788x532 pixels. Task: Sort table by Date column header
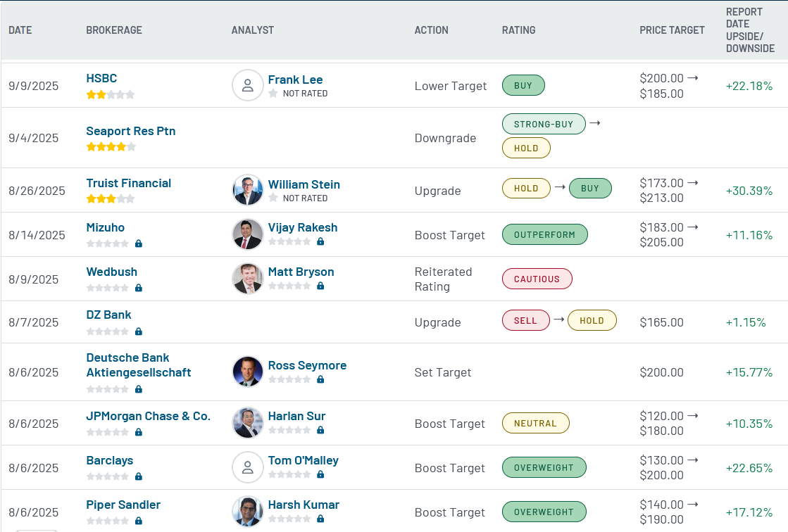[20, 30]
